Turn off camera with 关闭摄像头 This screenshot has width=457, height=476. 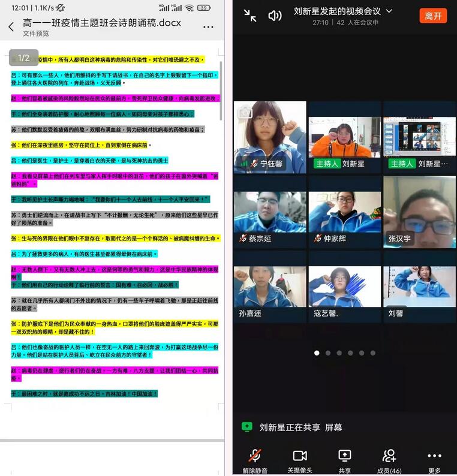[x=300, y=460]
